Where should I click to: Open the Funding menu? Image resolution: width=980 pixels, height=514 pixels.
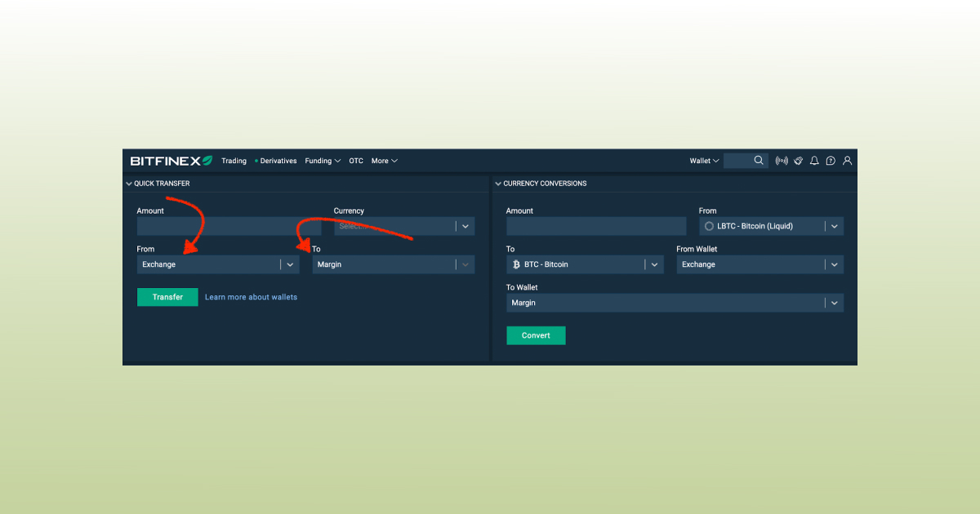(x=323, y=161)
